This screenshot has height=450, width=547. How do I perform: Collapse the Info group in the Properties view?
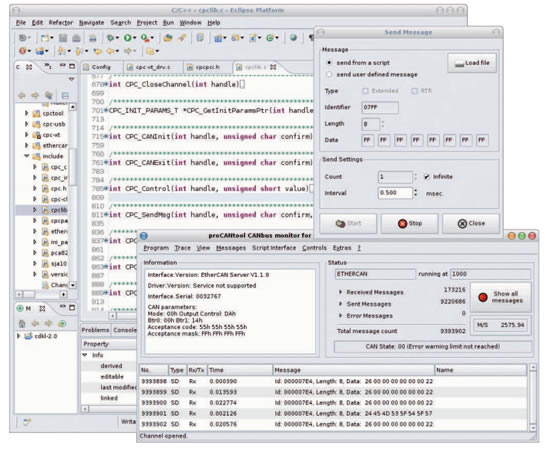[85, 355]
